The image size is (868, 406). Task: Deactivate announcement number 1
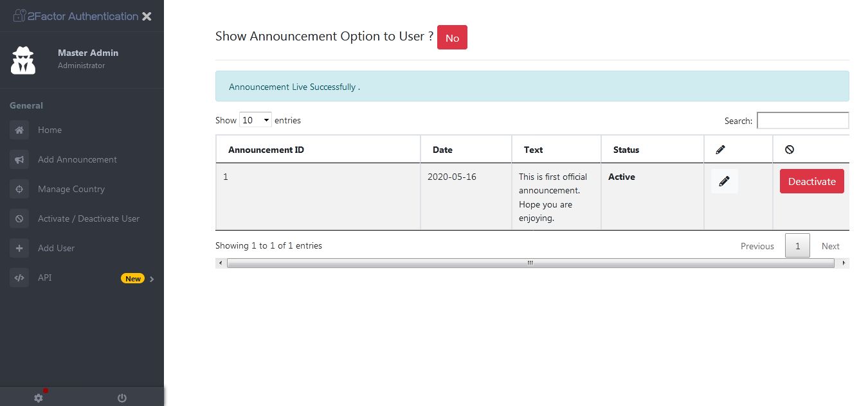tap(812, 181)
